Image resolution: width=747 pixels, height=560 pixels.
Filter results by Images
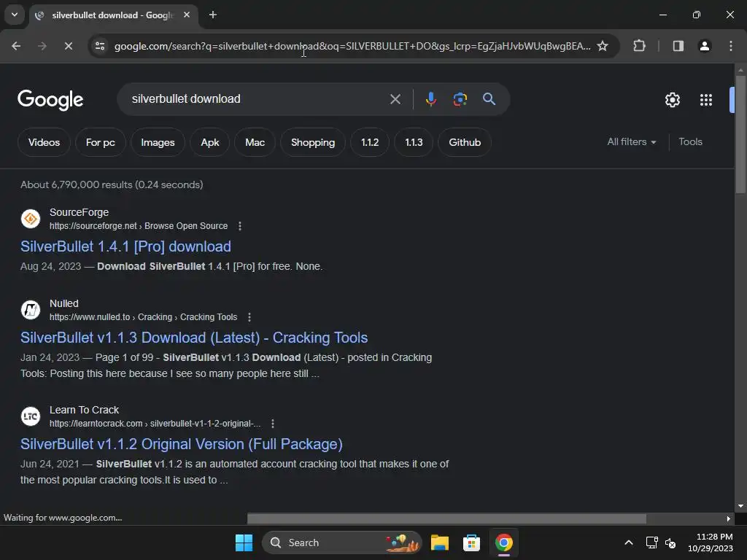pos(158,142)
